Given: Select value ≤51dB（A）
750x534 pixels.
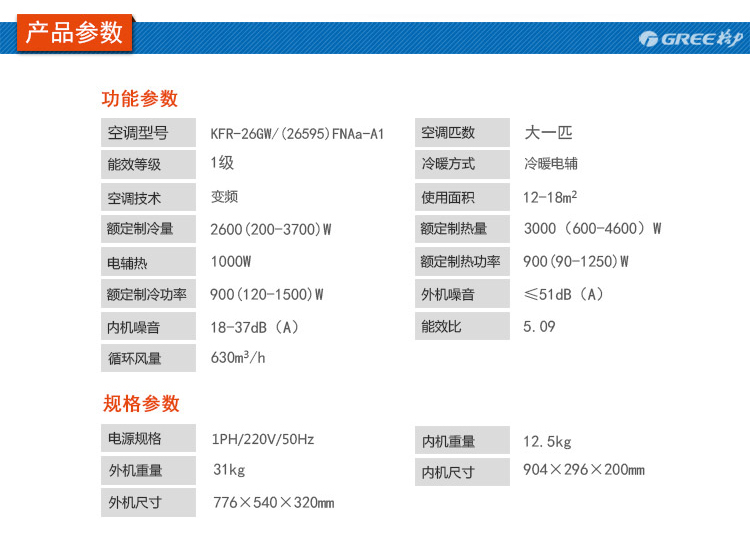Looking at the screenshot, I should (564, 294).
